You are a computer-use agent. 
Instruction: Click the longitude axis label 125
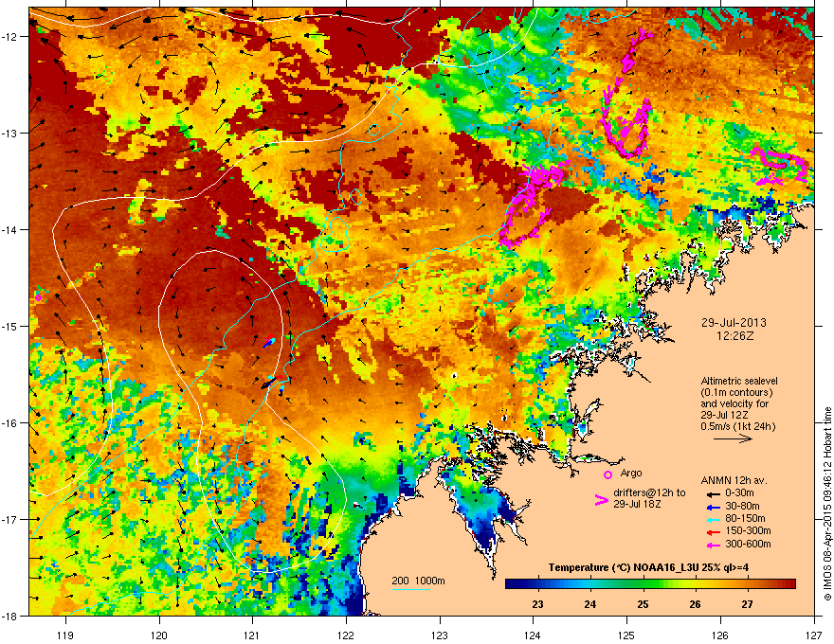[x=626, y=635]
